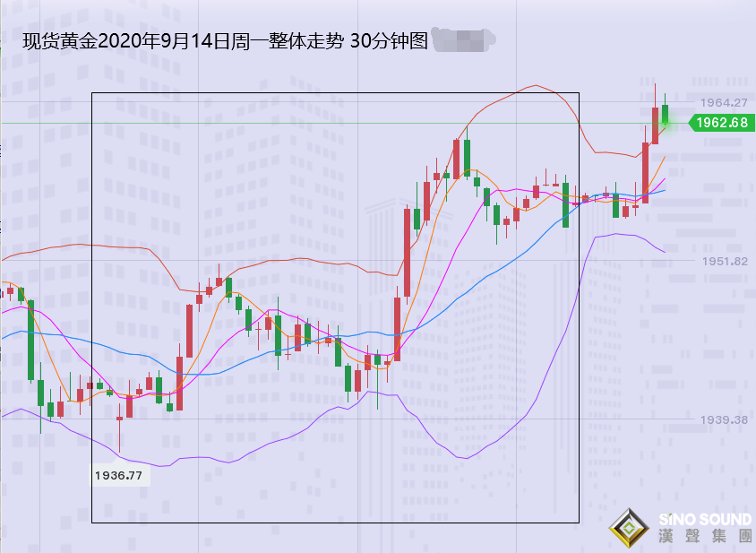Click the Sino Sound diamond logo icon

pyautogui.click(x=631, y=529)
